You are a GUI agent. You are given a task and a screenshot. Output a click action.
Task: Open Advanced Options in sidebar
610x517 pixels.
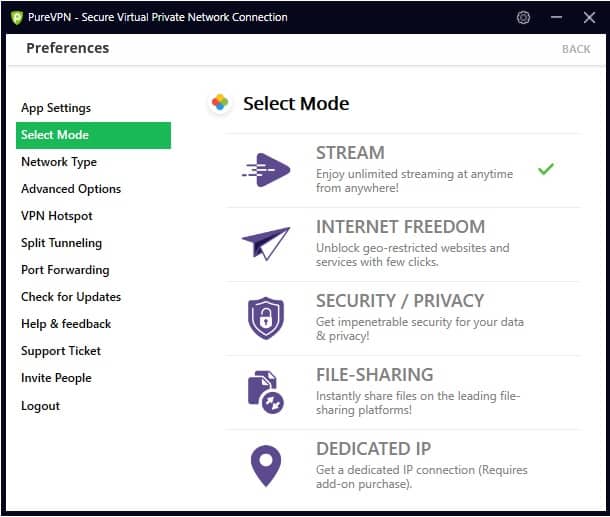pos(71,189)
